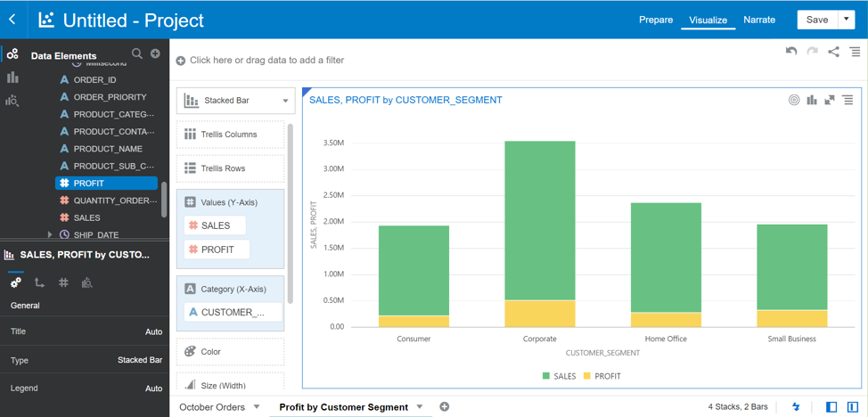Toggle the auto-apply data lightning icon

(x=796, y=407)
